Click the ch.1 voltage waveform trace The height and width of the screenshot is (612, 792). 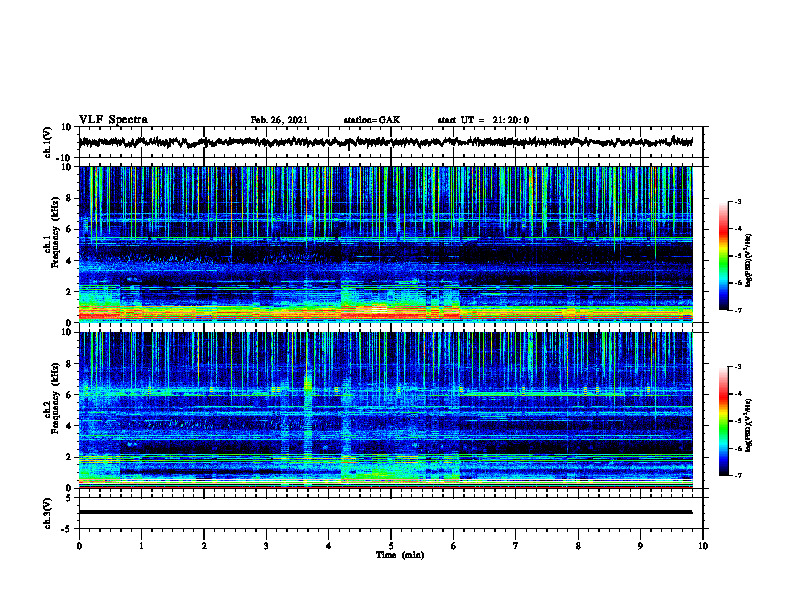pos(385,142)
